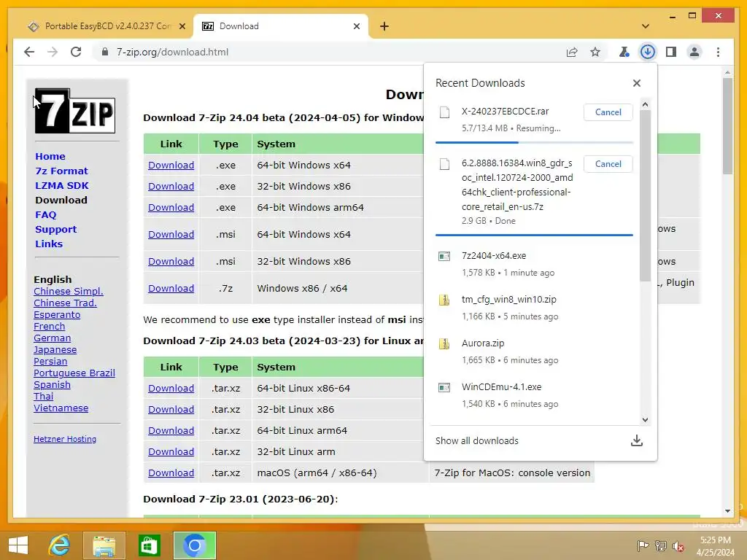Close the Recent Downloads popup
This screenshot has height=560, width=747.
(636, 83)
